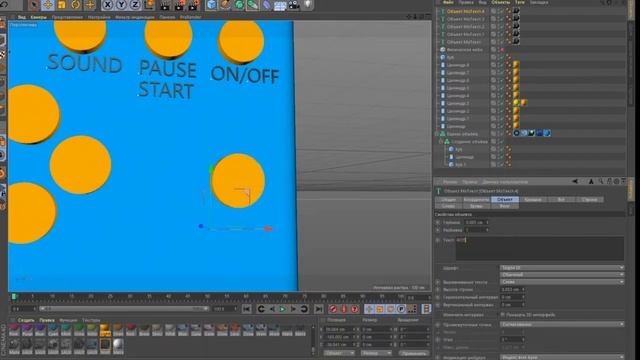Screen dimensions: 640x360
Task: Toggle Position keyframe recording icon
Action: pos(369,309)
